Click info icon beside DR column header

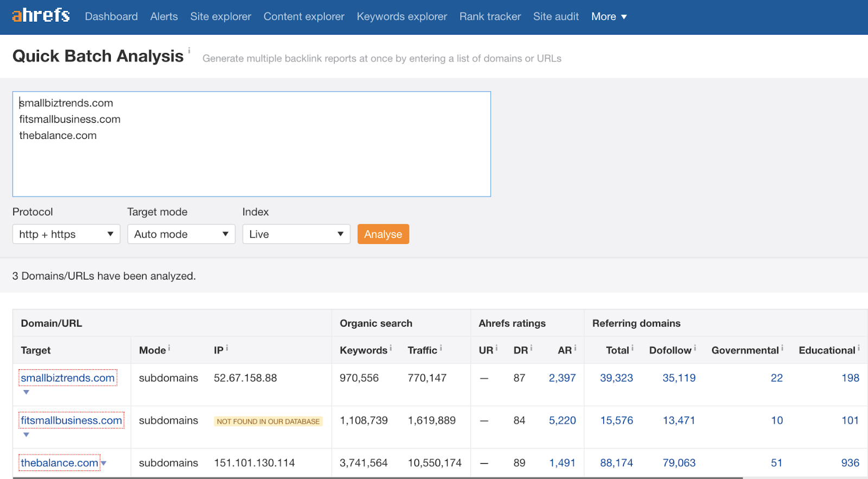pyautogui.click(x=531, y=348)
